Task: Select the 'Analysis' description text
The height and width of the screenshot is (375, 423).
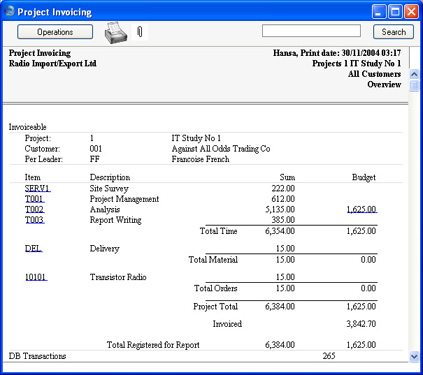Action: [x=105, y=209]
